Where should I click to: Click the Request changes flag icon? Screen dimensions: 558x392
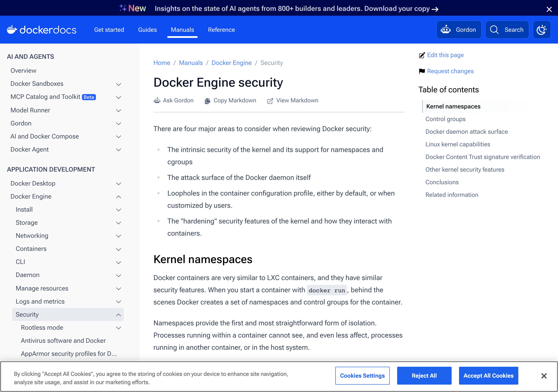pyautogui.click(x=422, y=71)
